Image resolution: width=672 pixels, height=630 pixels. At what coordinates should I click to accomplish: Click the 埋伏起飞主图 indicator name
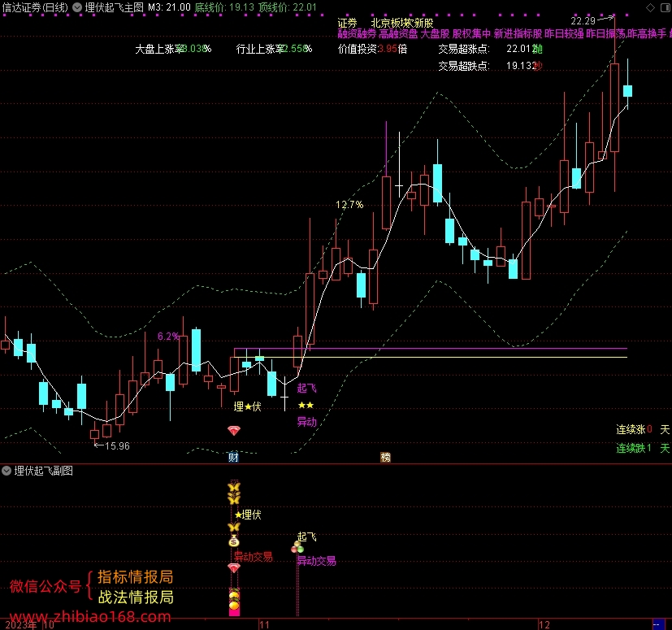coord(115,7)
